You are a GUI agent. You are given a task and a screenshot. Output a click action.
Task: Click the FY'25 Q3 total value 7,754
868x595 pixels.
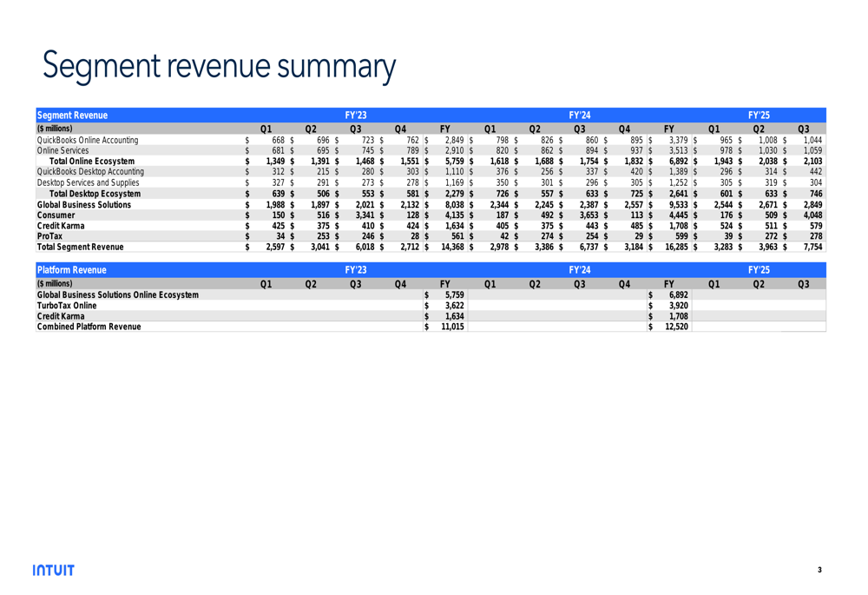pos(812,247)
